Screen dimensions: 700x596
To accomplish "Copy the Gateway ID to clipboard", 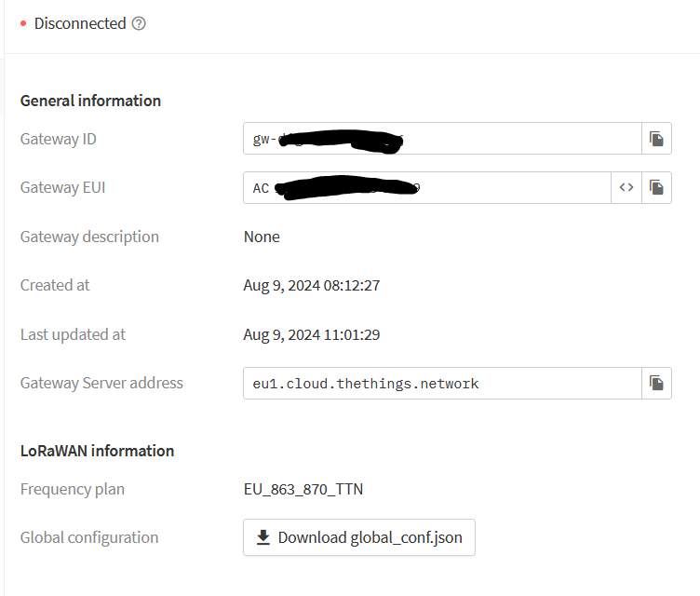I will pos(656,139).
